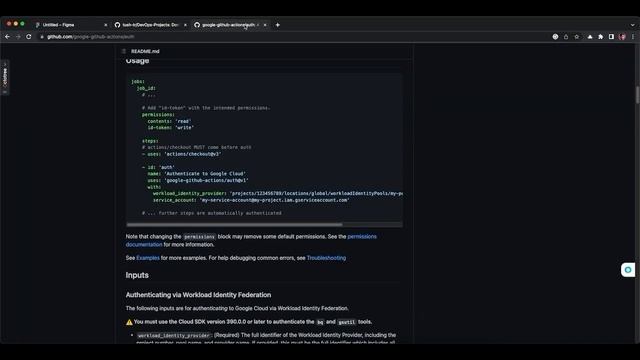Open the README table of contents icon

click(x=124, y=51)
